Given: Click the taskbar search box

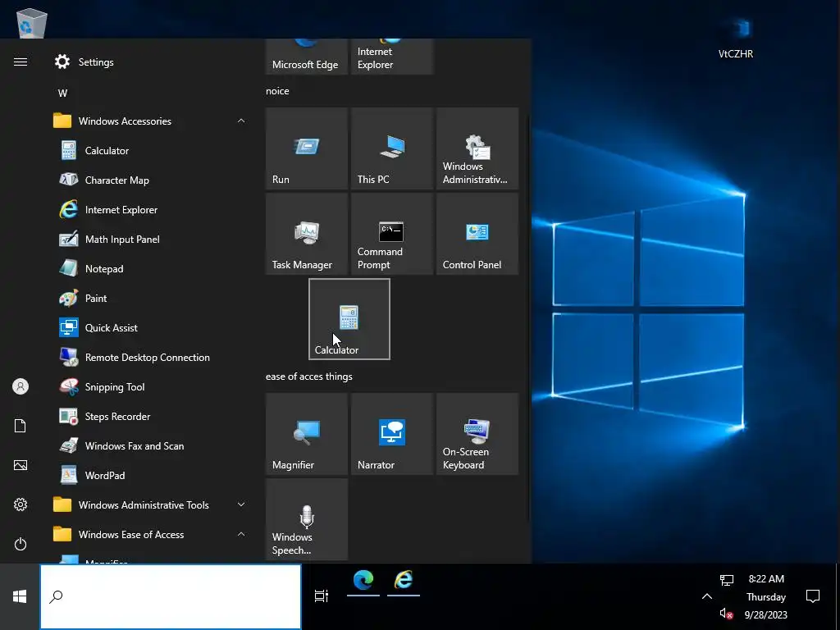Looking at the screenshot, I should click(171, 596).
